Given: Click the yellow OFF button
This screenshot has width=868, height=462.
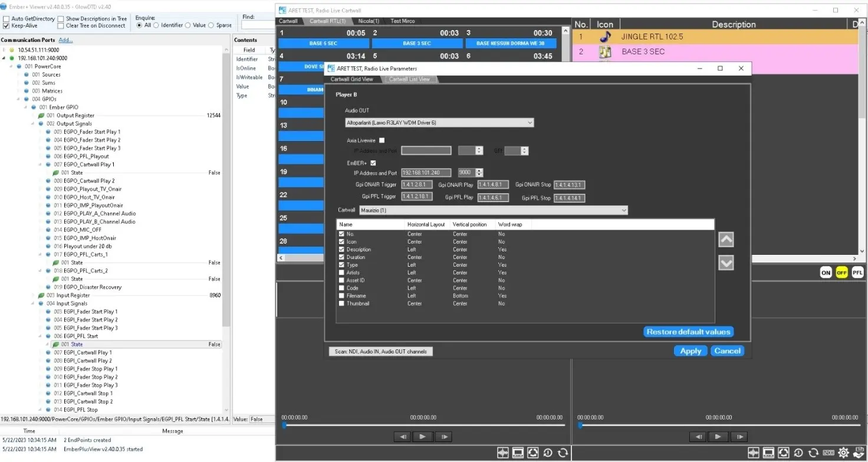Looking at the screenshot, I should (841, 273).
